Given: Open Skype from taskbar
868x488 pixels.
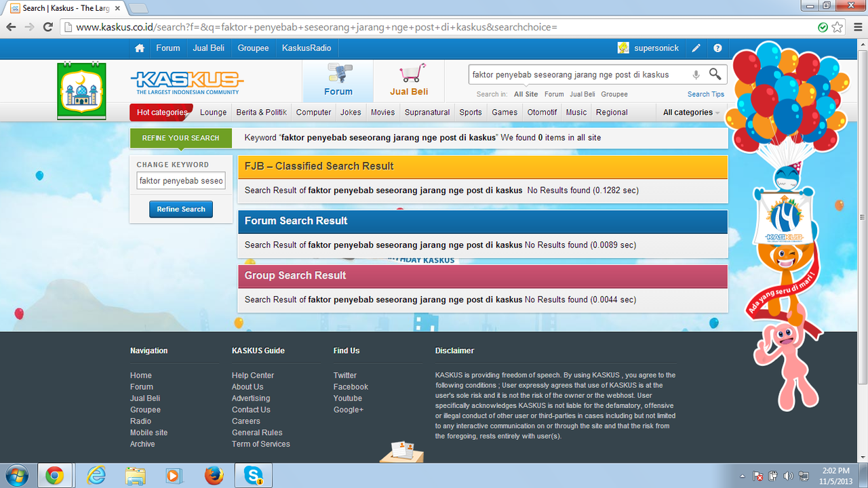Looking at the screenshot, I should coord(254,476).
